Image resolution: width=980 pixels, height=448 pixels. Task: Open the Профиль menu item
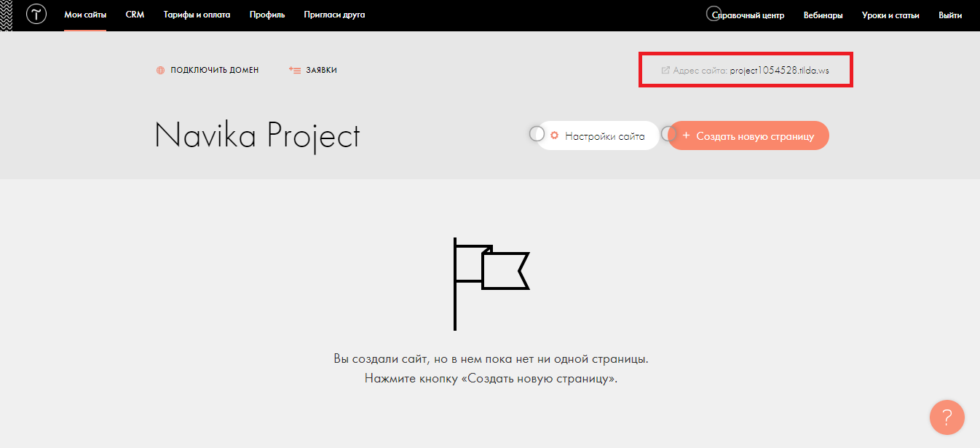tap(267, 15)
